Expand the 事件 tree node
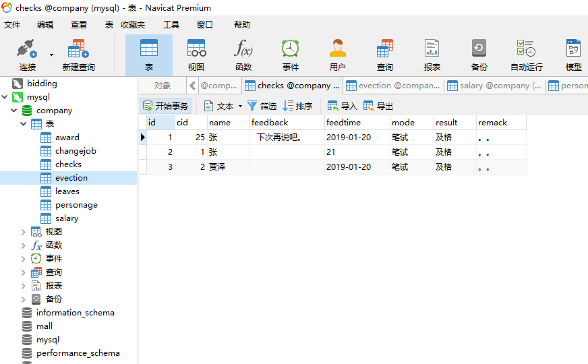Viewport: 588px width, 364px height. coord(23,259)
